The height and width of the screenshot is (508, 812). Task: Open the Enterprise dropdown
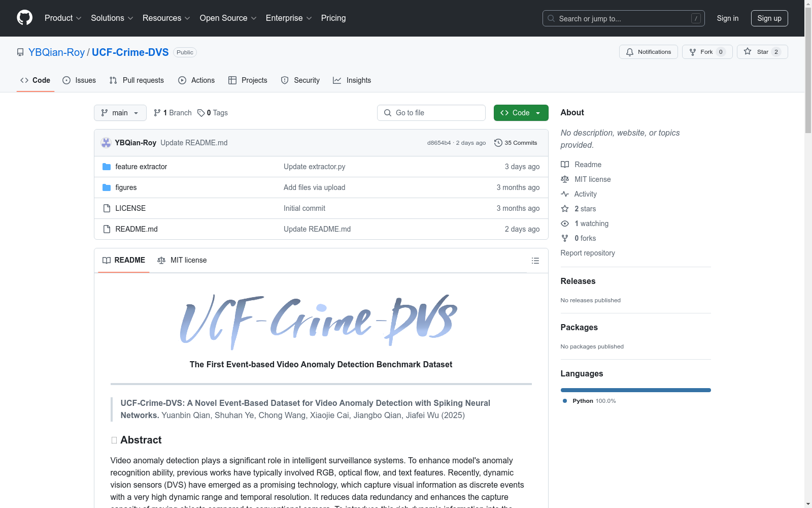pos(289,18)
